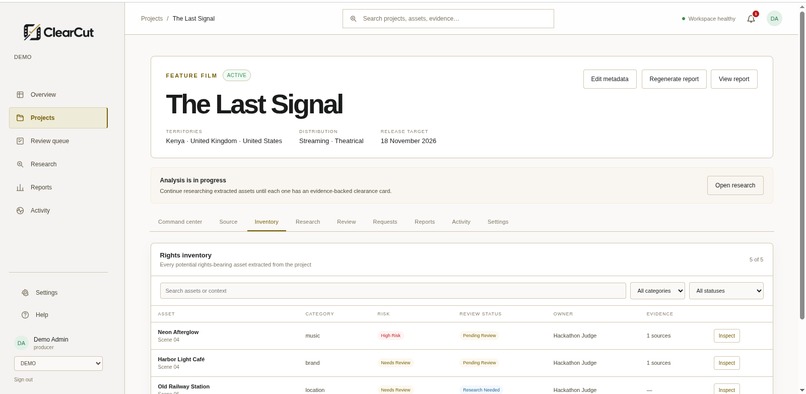Click the Harbor Light Café asset name

pos(181,359)
